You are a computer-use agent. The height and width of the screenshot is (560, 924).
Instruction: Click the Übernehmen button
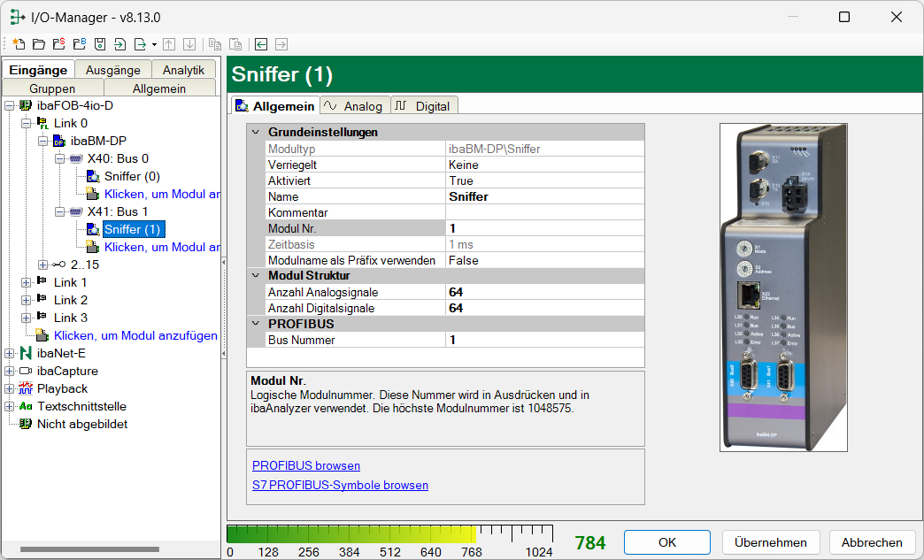click(x=770, y=542)
